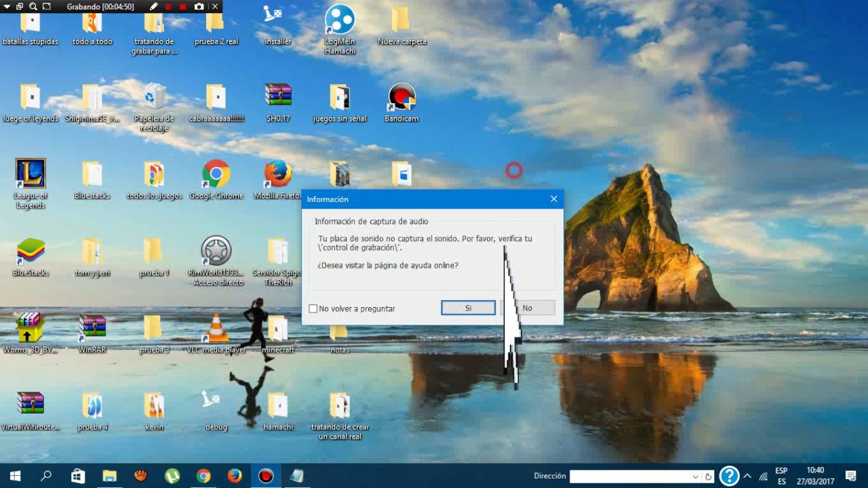The width and height of the screenshot is (868, 488).
Task: Open the Action Center notifications icon
Action: [x=851, y=476]
